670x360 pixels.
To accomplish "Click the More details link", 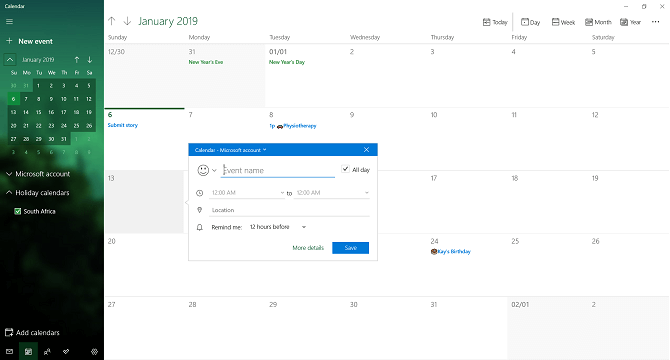I will (308, 248).
